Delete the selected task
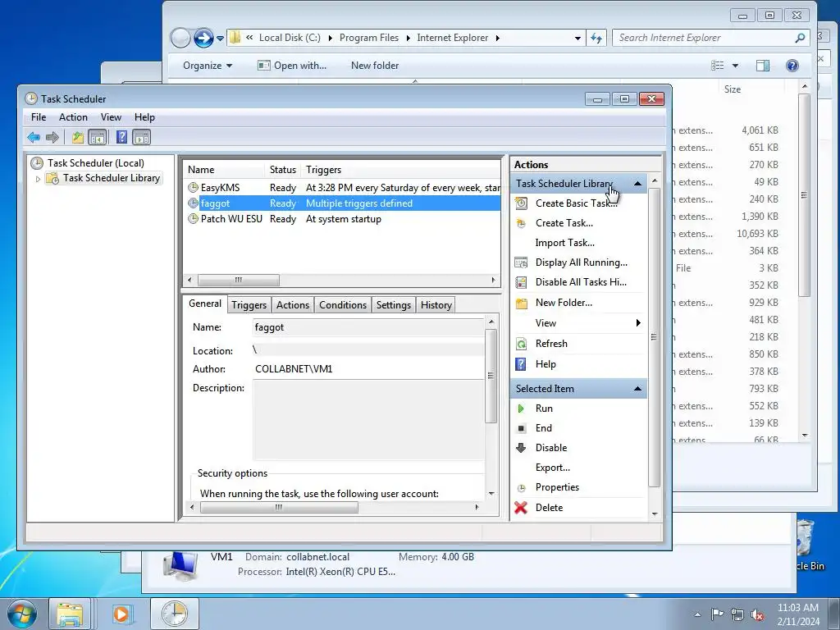 [549, 507]
